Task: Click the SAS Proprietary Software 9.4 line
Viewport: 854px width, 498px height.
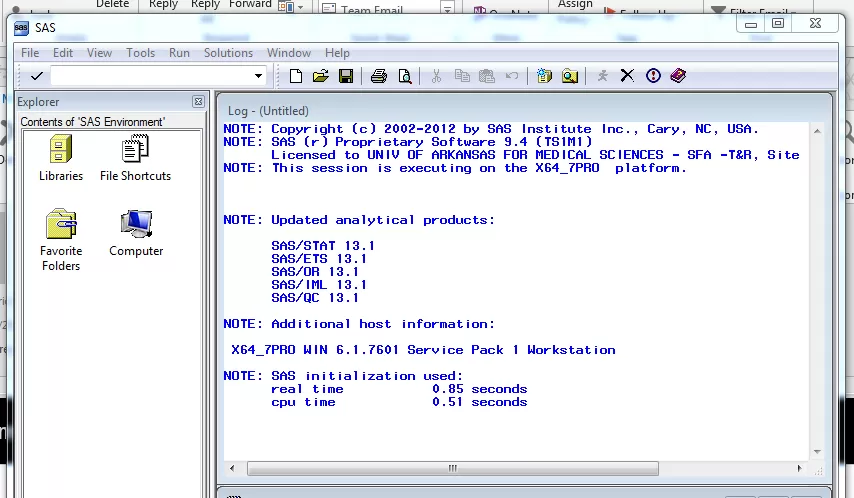Action: tap(408, 142)
